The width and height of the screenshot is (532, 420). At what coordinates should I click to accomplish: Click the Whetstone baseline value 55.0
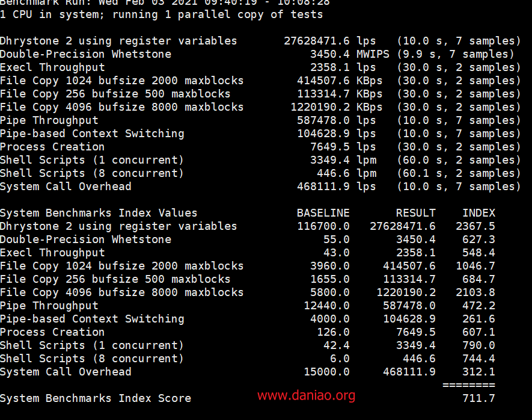(x=336, y=239)
